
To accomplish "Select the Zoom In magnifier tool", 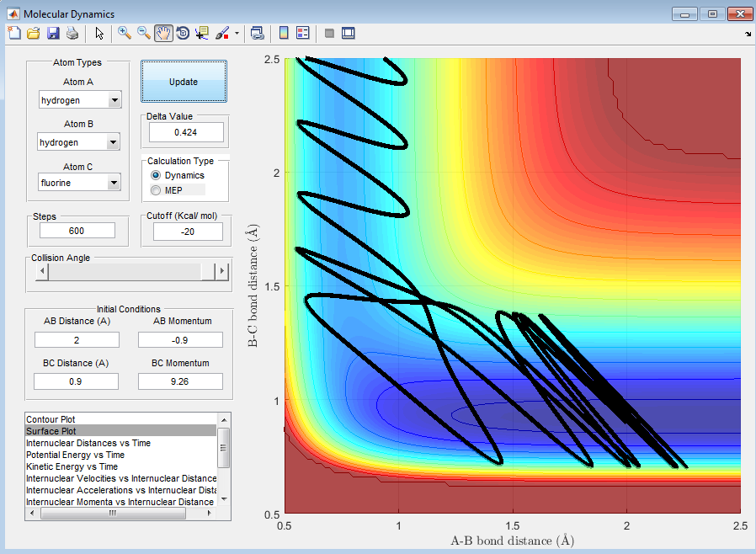I will (125, 33).
